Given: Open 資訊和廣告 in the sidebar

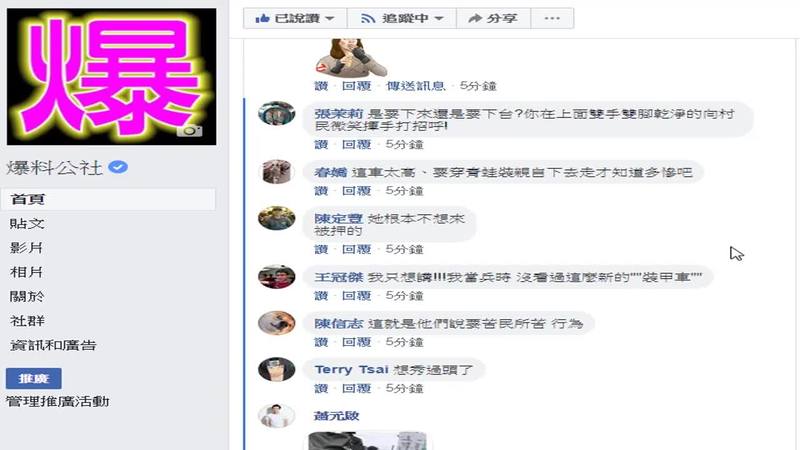Looking at the screenshot, I should click(53, 345).
